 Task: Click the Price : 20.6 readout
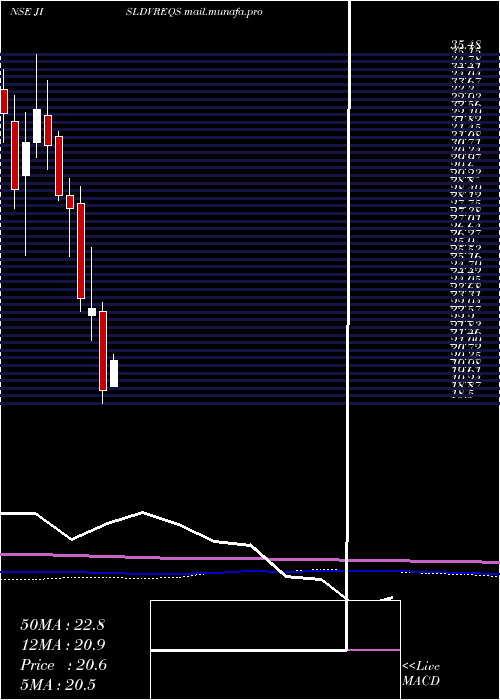click(x=63, y=665)
